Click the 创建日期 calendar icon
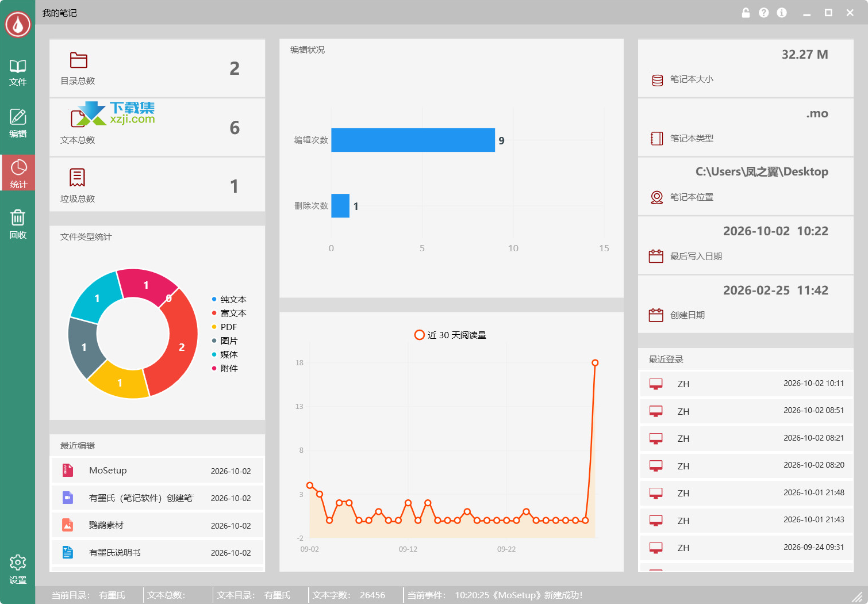 point(656,315)
